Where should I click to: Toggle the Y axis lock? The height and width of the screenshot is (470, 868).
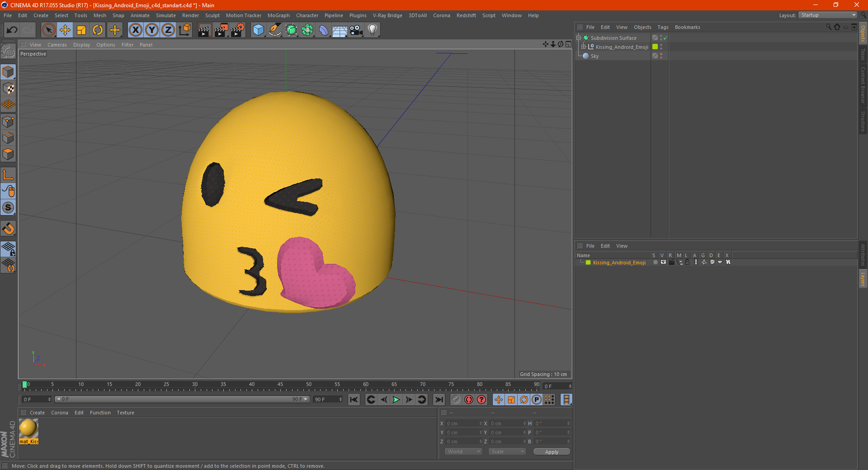152,30
